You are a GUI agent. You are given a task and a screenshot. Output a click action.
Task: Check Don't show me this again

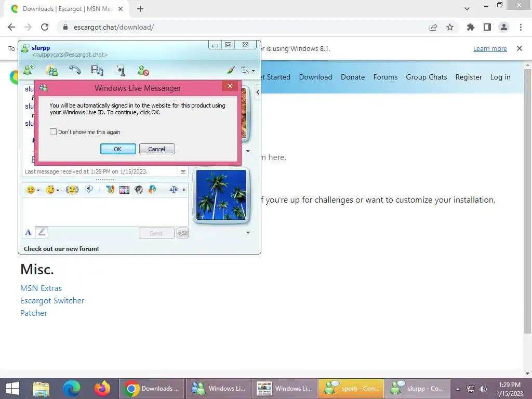click(x=54, y=131)
